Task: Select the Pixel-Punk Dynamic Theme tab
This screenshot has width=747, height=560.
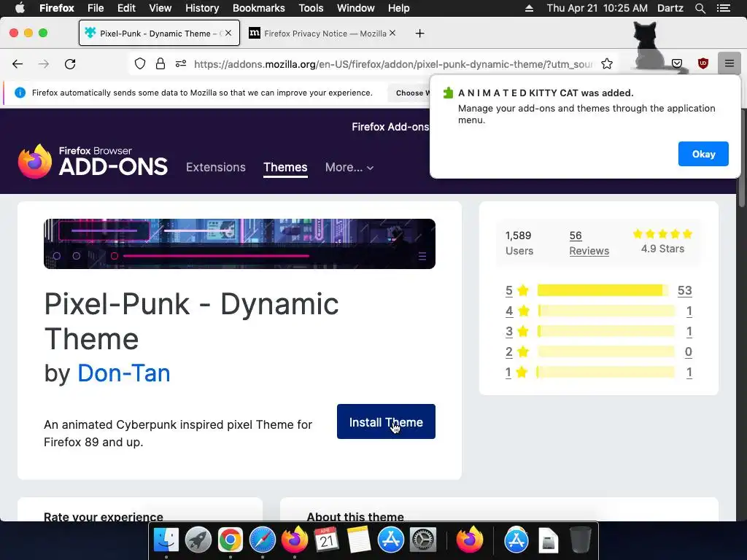Action: [x=159, y=34]
